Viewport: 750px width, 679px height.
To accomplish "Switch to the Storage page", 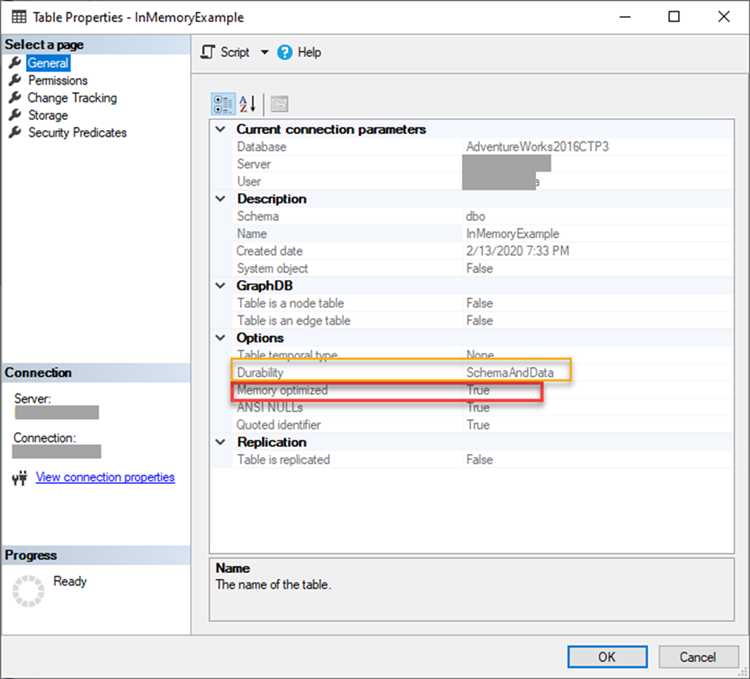I will 48,115.
